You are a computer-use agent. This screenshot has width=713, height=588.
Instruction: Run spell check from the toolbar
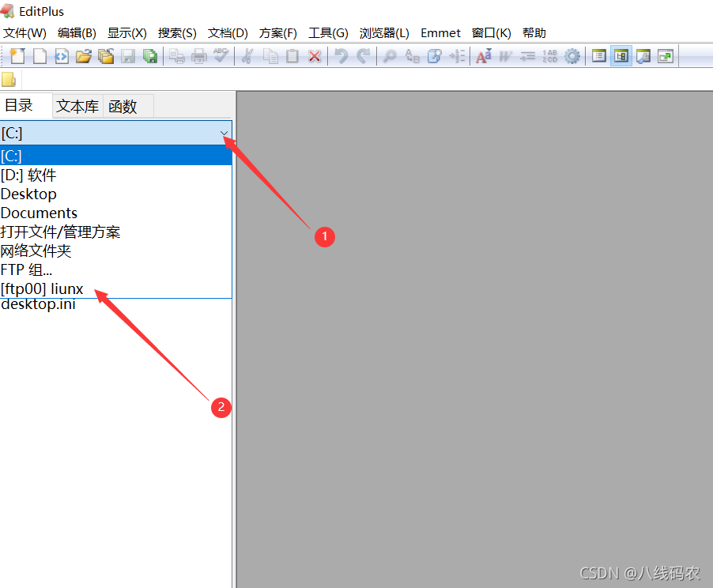(222, 56)
